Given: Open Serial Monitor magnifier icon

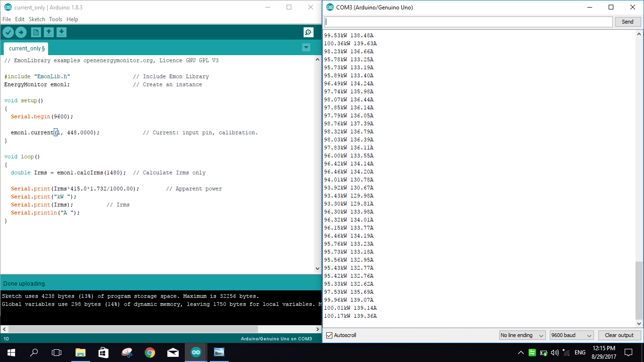Looking at the screenshot, I should click(x=308, y=32).
